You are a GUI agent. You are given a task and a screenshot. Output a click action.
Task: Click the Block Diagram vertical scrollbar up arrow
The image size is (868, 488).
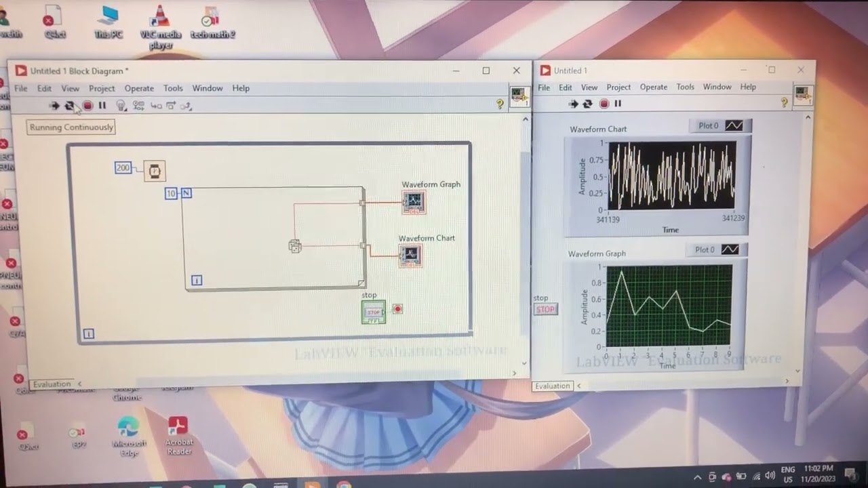pyautogui.click(x=525, y=119)
